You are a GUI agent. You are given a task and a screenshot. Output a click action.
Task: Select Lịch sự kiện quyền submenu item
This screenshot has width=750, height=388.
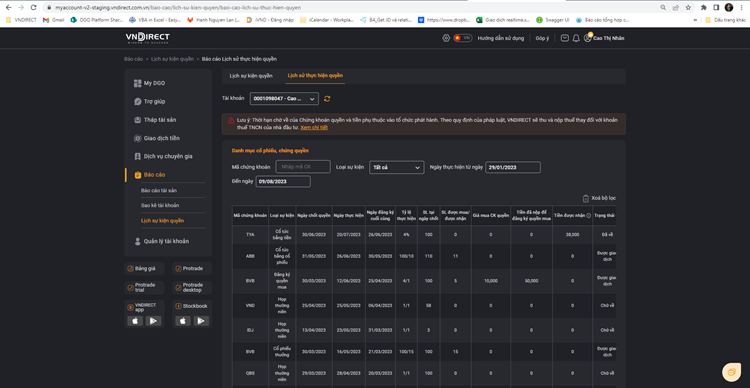click(162, 221)
